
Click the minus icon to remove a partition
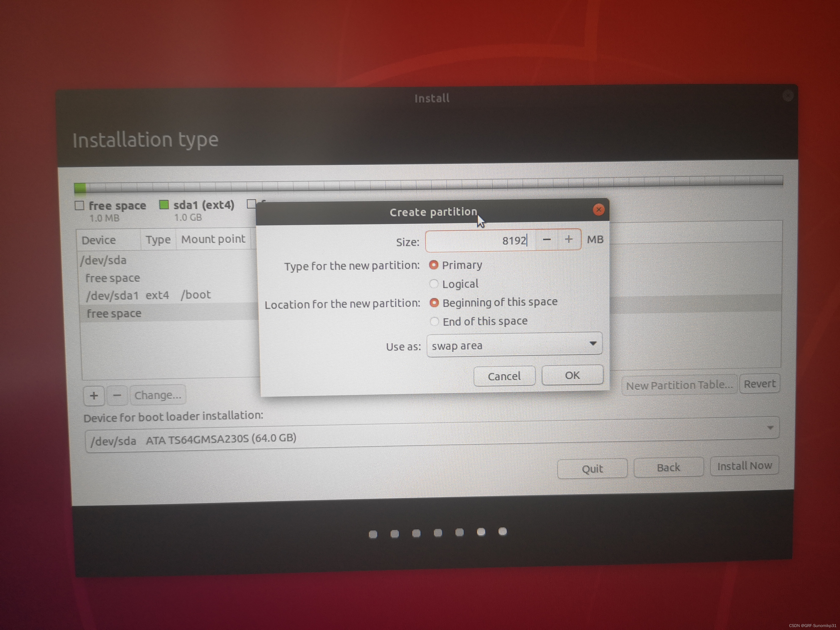[117, 395]
